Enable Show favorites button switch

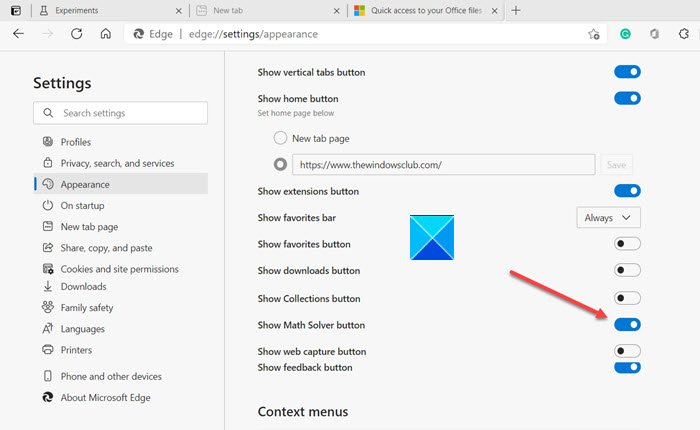click(x=627, y=244)
